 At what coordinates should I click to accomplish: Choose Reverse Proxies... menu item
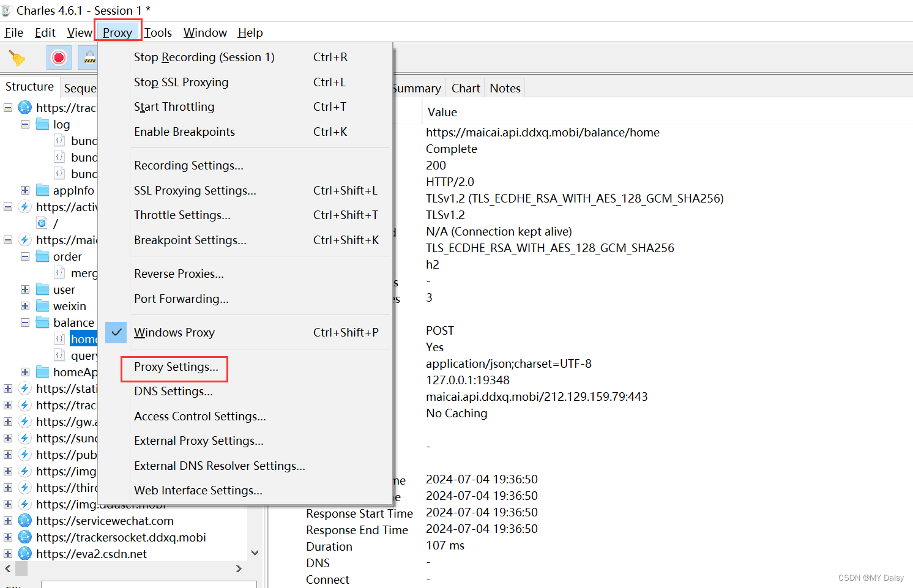179,274
